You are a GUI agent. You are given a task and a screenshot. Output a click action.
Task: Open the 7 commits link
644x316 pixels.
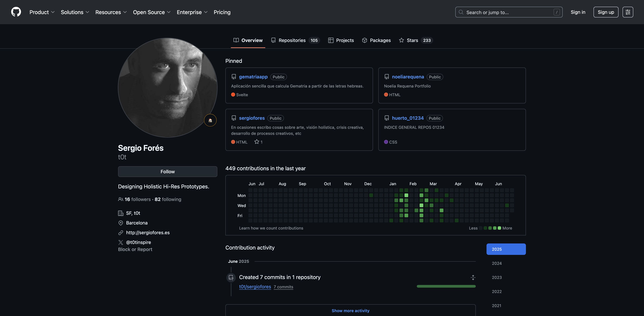(283, 287)
